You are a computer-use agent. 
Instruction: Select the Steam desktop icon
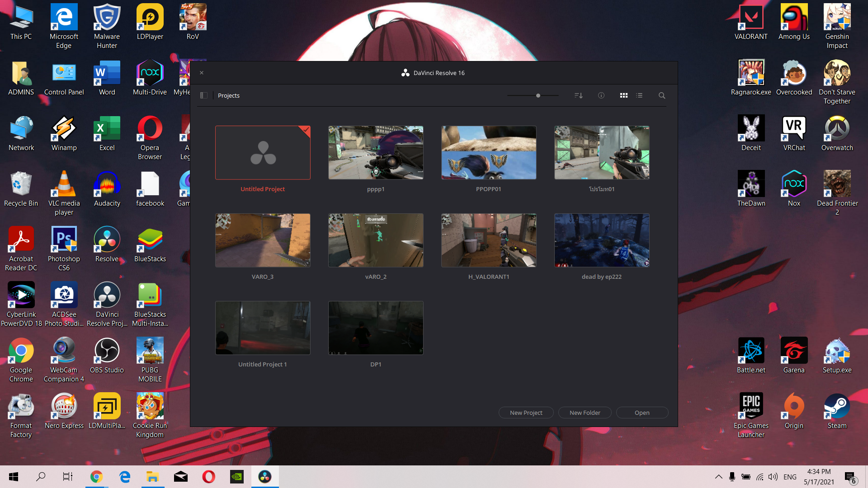click(x=837, y=411)
